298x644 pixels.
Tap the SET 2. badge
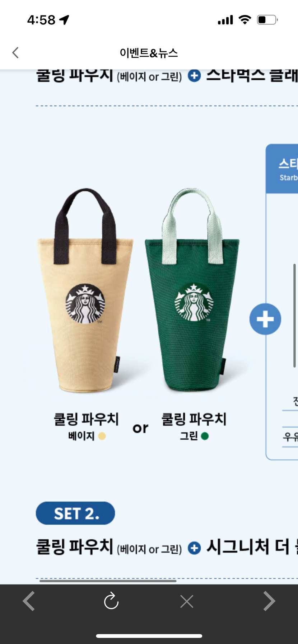[x=75, y=513]
